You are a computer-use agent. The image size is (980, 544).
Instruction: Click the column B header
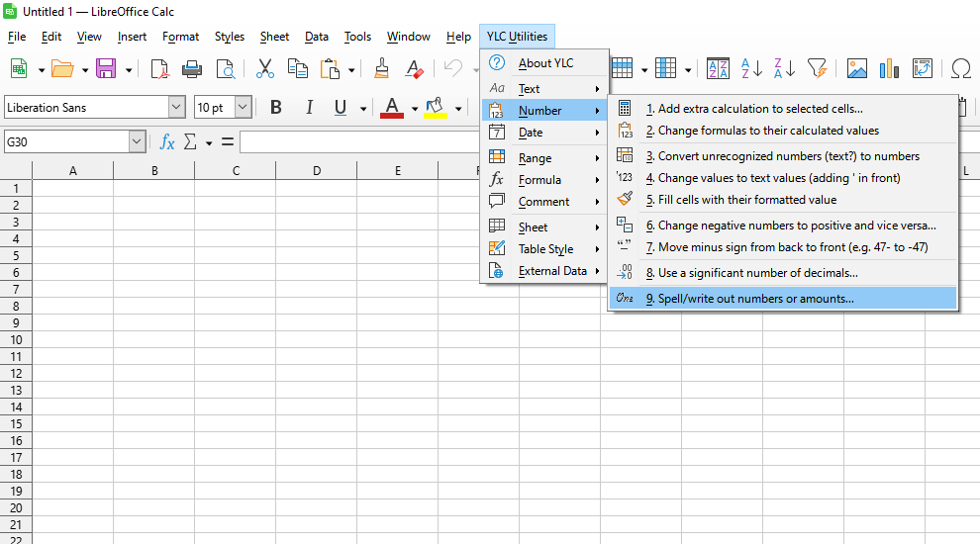point(154,171)
